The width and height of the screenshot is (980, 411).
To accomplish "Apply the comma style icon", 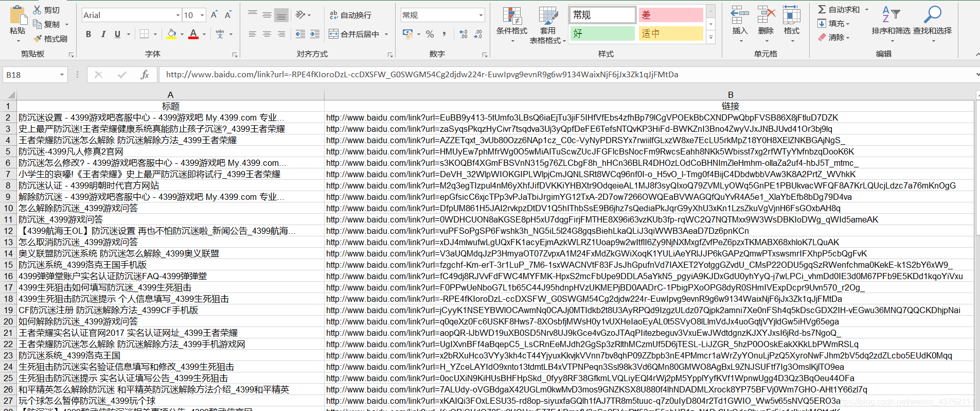I will point(444,34).
